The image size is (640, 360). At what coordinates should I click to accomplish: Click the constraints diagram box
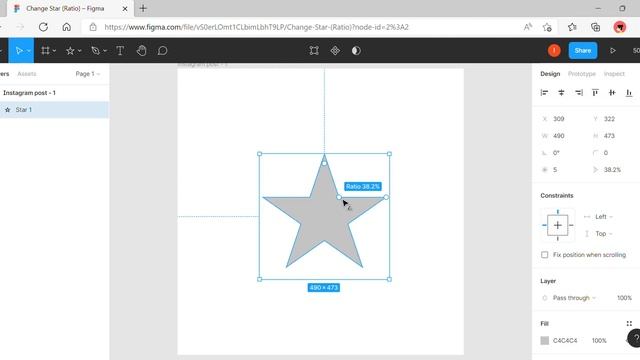[558, 225]
